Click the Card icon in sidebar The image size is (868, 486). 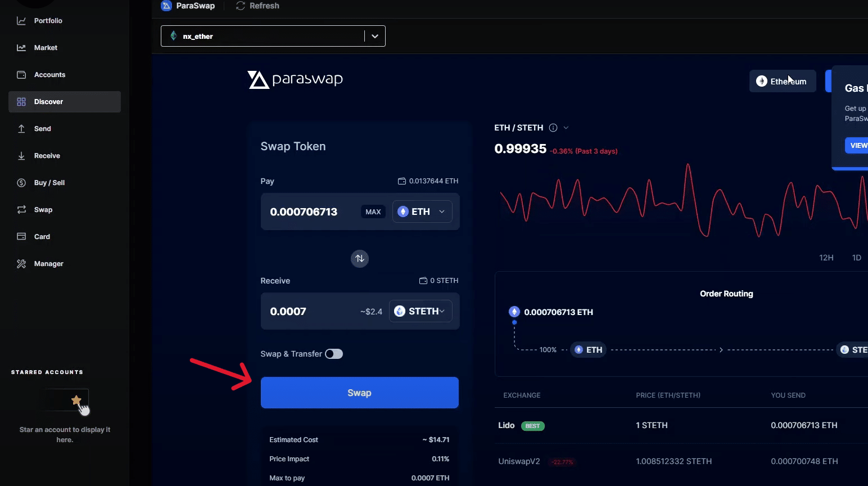21,237
